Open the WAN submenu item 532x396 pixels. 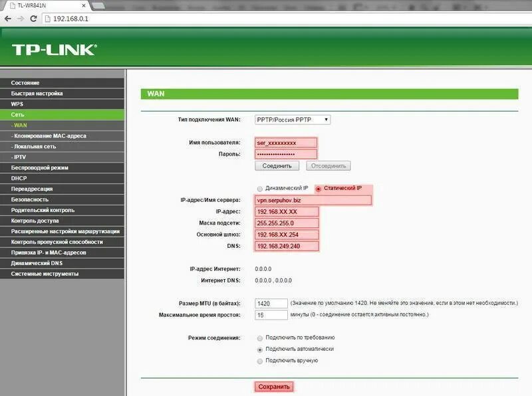click(62, 125)
